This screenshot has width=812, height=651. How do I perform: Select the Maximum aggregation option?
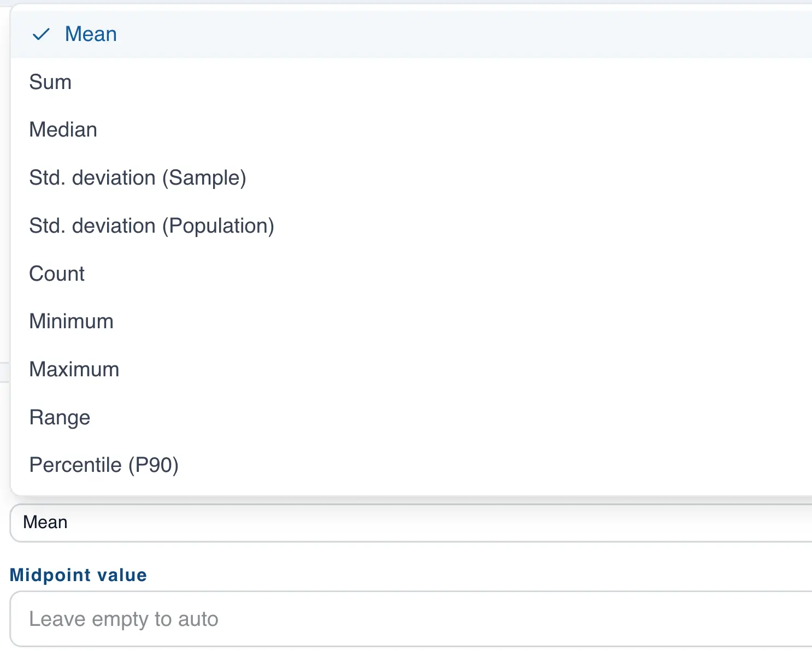pos(74,369)
